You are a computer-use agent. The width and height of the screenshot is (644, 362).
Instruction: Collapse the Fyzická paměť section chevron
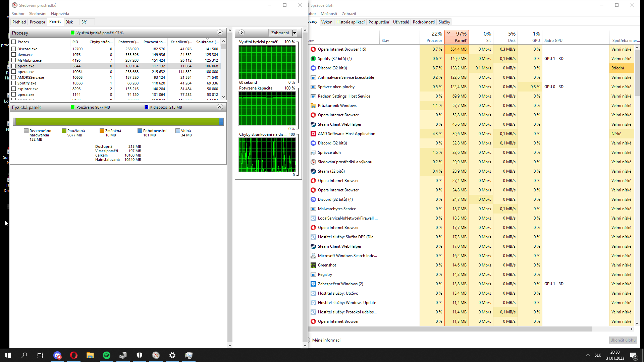pyautogui.click(x=220, y=107)
